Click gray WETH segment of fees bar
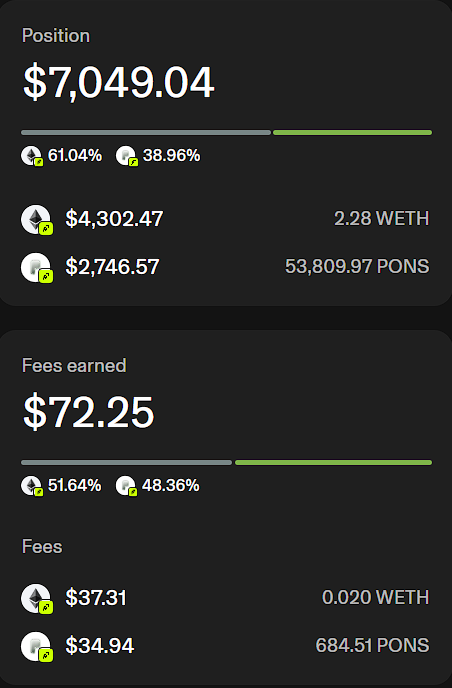The width and height of the screenshot is (452, 688). point(126,462)
